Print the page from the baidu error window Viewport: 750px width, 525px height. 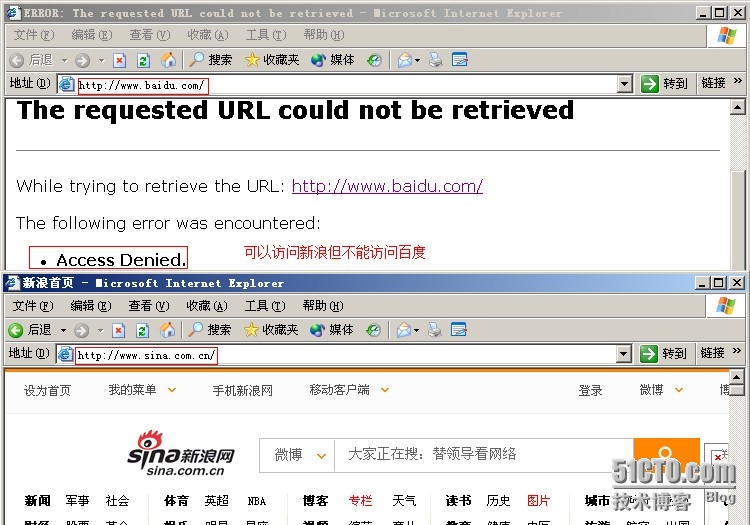[435, 60]
